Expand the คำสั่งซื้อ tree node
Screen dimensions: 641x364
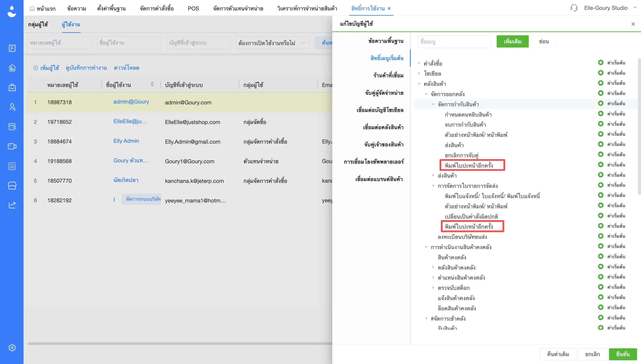419,63
